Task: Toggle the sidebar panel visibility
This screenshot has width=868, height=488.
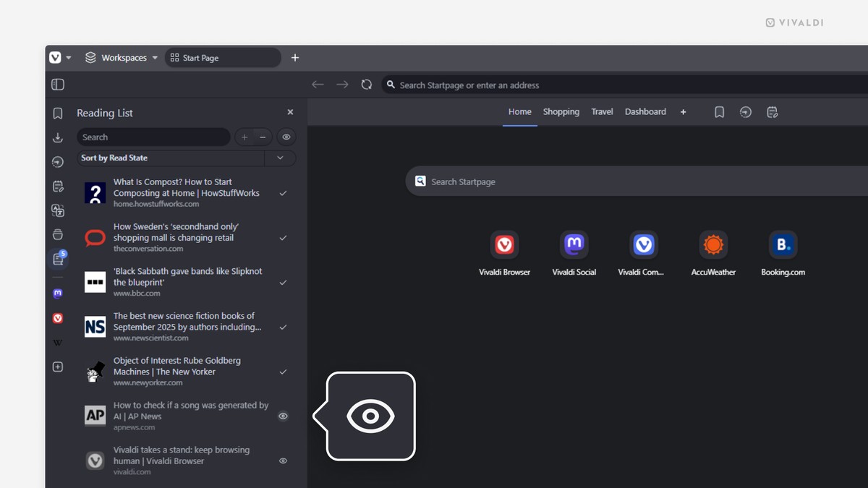Action: (57, 84)
